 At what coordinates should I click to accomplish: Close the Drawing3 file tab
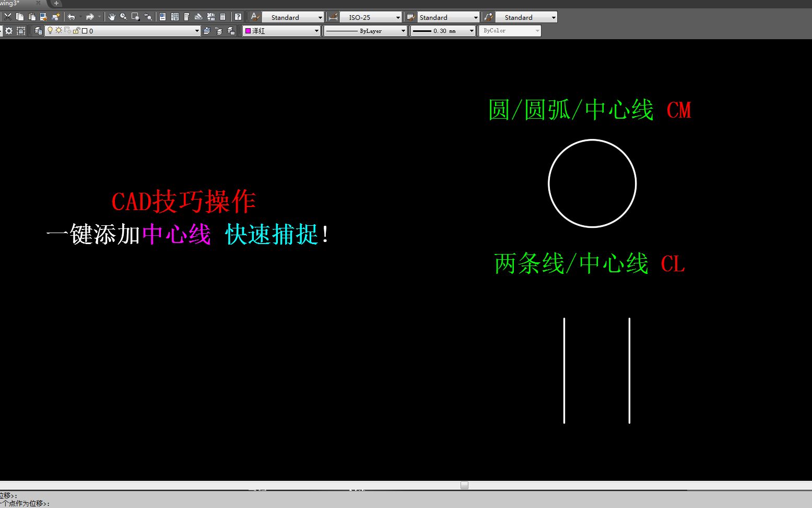tap(38, 3)
